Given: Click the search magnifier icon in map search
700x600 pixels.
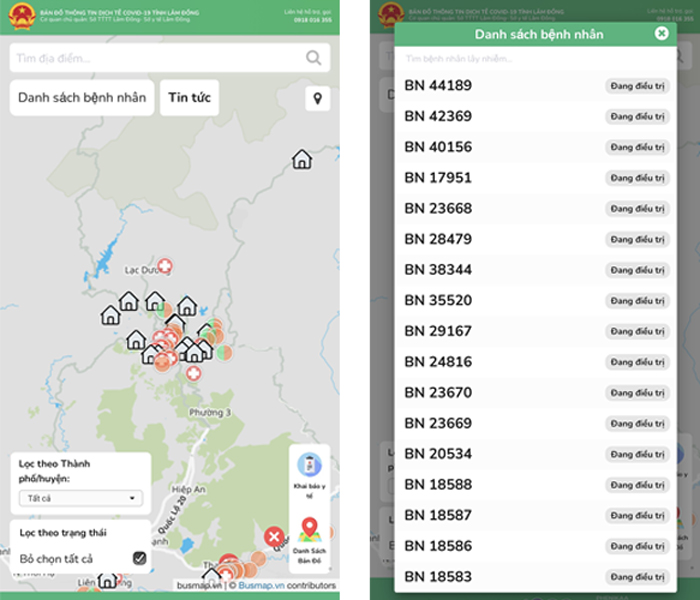Looking at the screenshot, I should click(x=313, y=58).
